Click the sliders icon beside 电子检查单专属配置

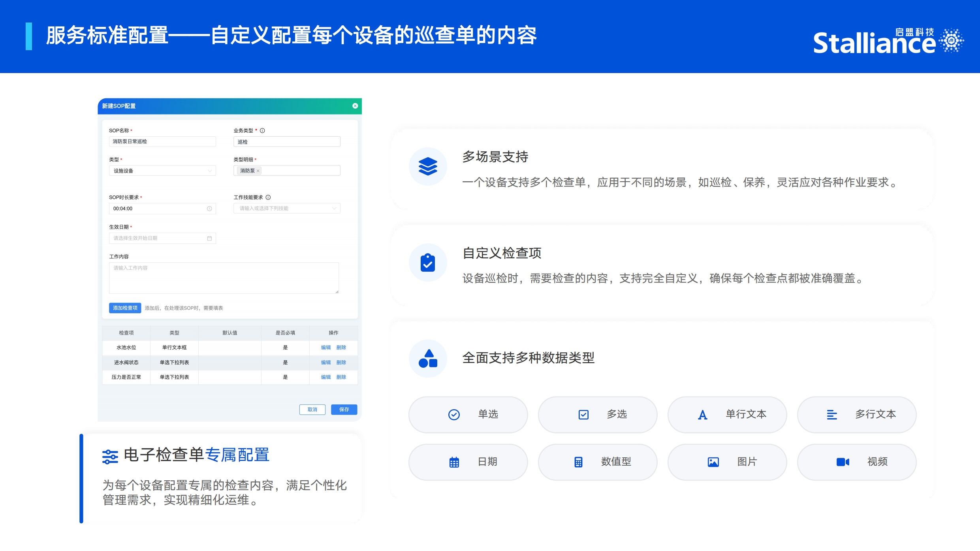[110, 456]
